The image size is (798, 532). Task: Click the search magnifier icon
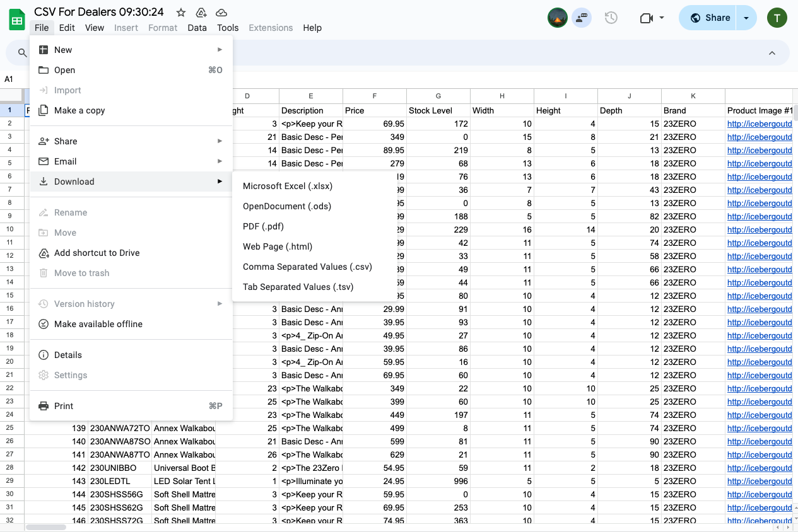tap(23, 53)
